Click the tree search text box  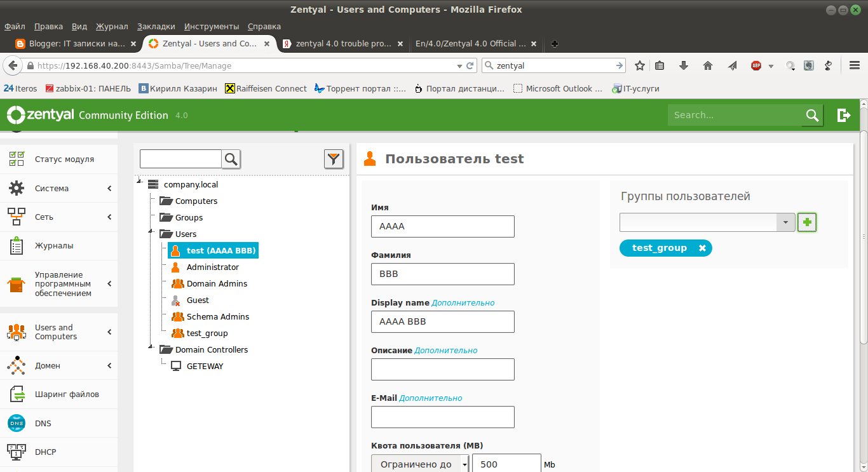point(180,159)
